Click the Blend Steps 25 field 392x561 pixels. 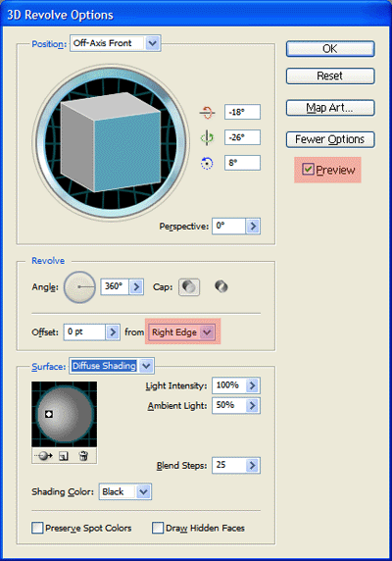228,466
